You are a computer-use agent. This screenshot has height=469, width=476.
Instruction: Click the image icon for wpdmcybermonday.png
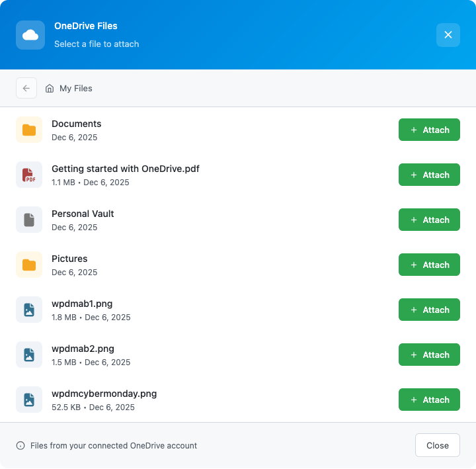point(29,400)
